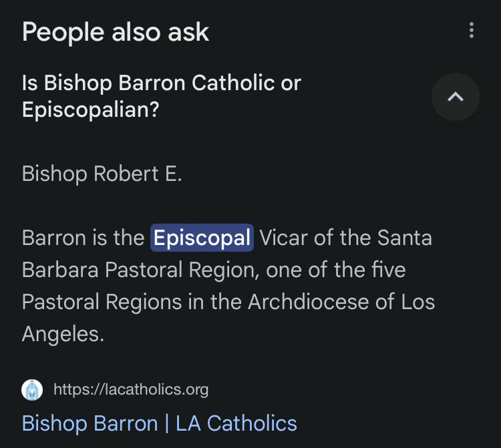
Task: Collapse the Bishop Barron question answer
Action: (x=456, y=97)
